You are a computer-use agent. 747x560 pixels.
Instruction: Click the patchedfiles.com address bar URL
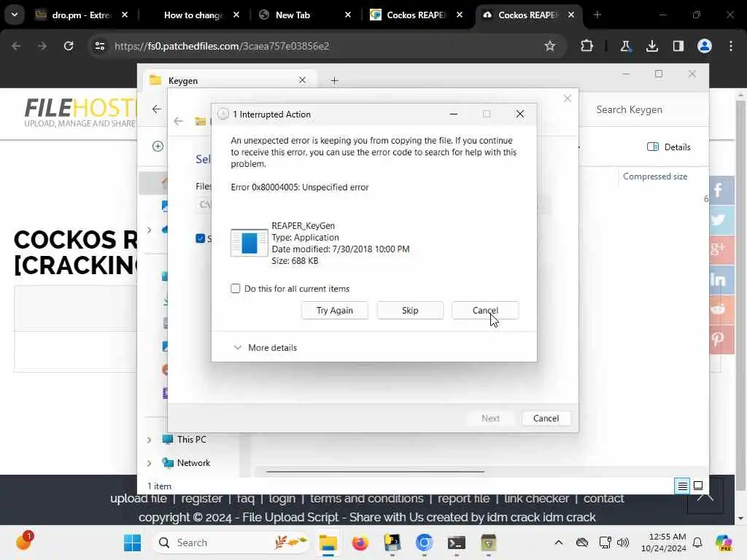point(222,46)
